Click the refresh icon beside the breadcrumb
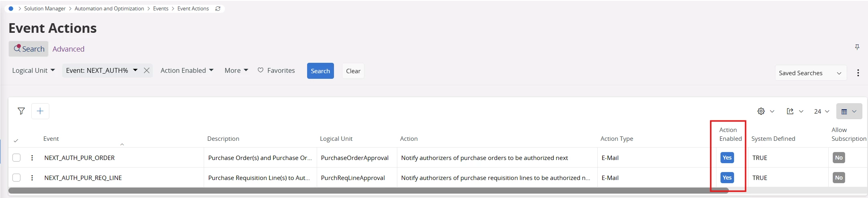868x198 pixels. 218,8
